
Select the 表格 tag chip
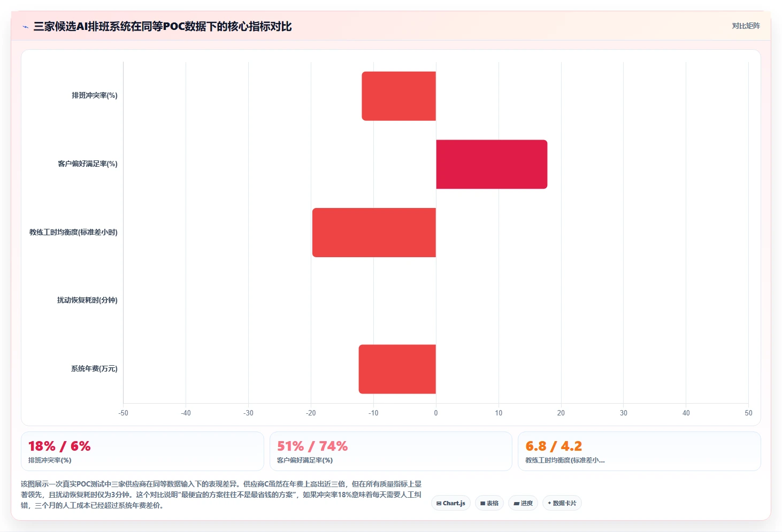[x=489, y=503]
